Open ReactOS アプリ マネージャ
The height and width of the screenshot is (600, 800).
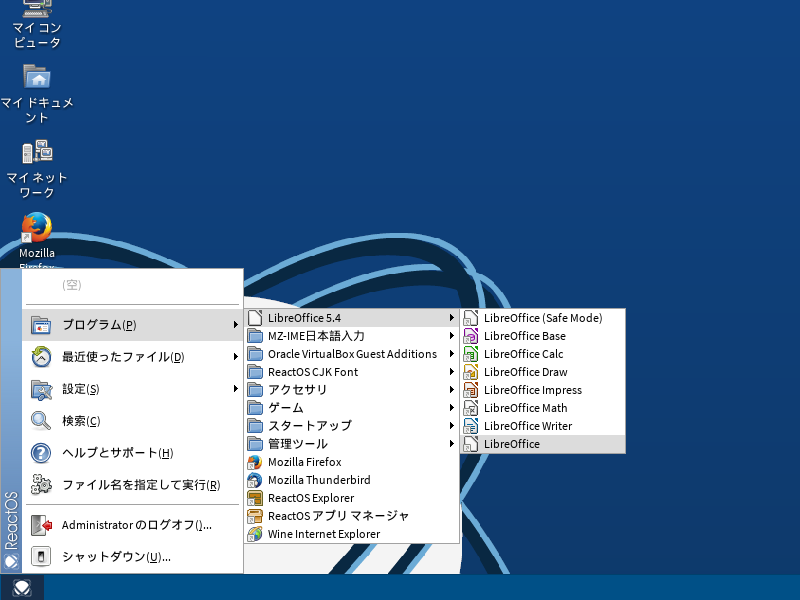(338, 516)
